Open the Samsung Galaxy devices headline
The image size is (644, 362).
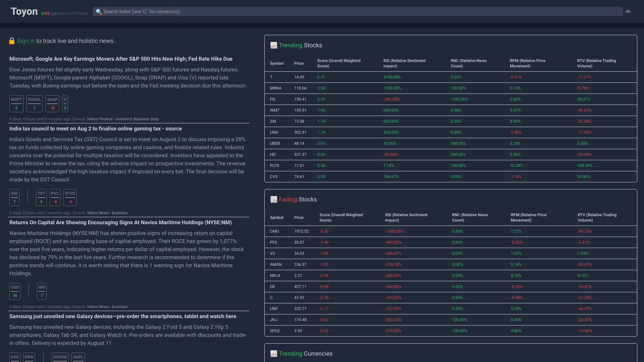(123, 316)
